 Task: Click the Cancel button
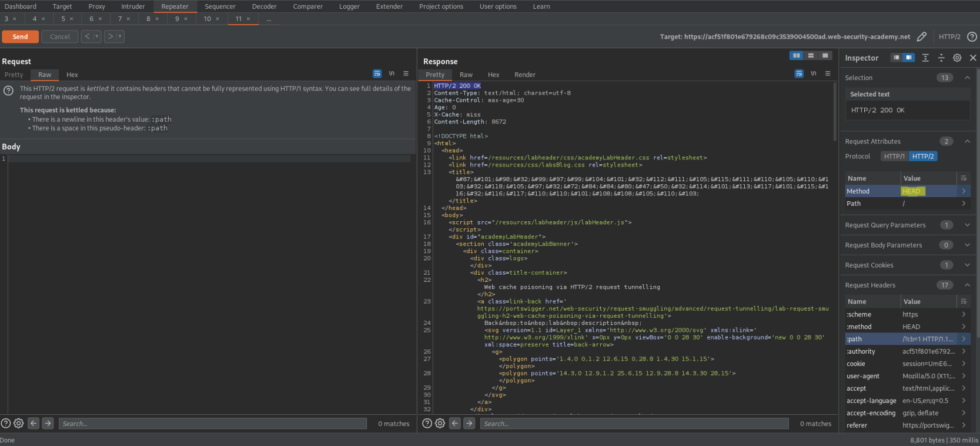click(60, 36)
